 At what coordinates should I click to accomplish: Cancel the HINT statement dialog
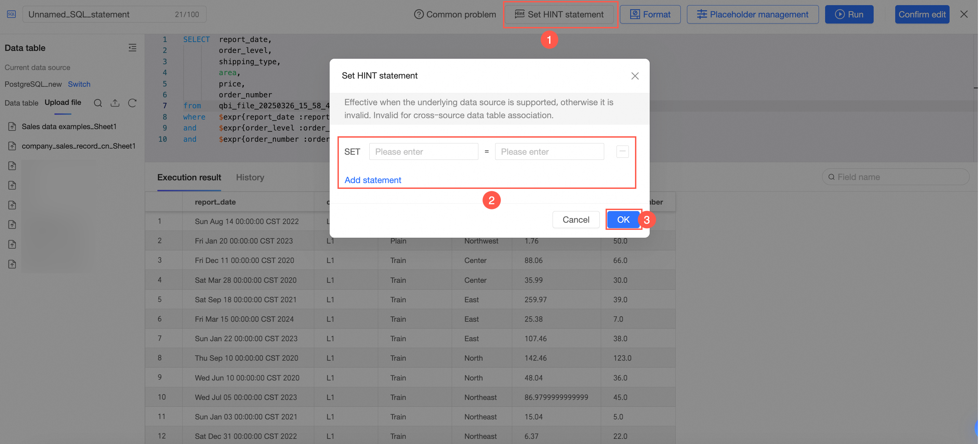click(575, 220)
